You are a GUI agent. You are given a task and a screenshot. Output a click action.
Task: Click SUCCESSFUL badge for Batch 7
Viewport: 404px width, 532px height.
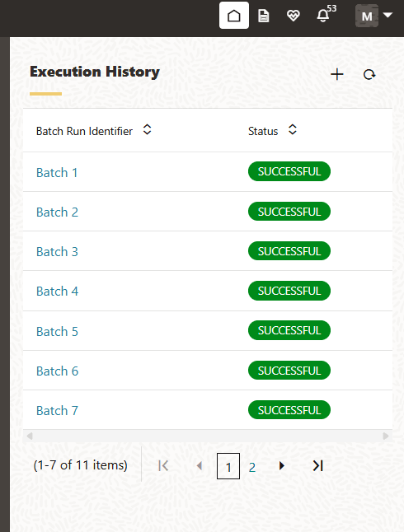[x=289, y=410]
